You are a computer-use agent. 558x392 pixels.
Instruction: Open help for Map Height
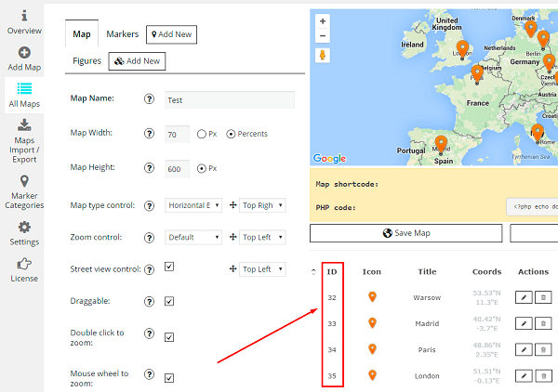tap(149, 168)
